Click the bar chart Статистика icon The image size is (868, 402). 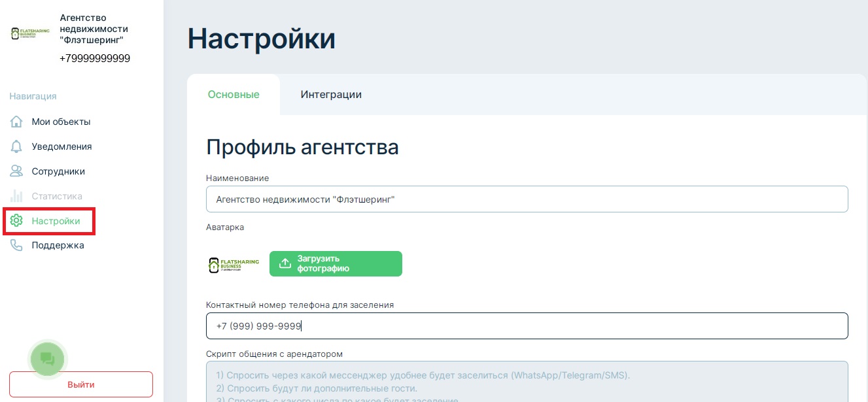pyautogui.click(x=16, y=196)
